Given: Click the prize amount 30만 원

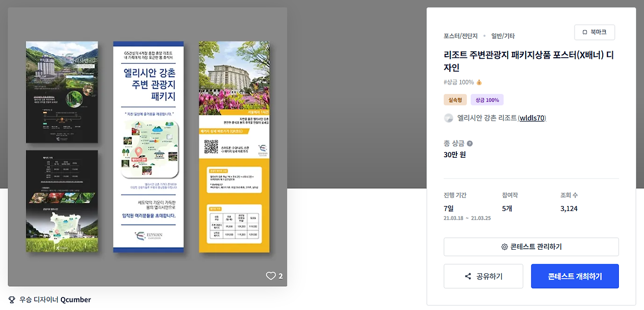Looking at the screenshot, I should [x=455, y=155].
